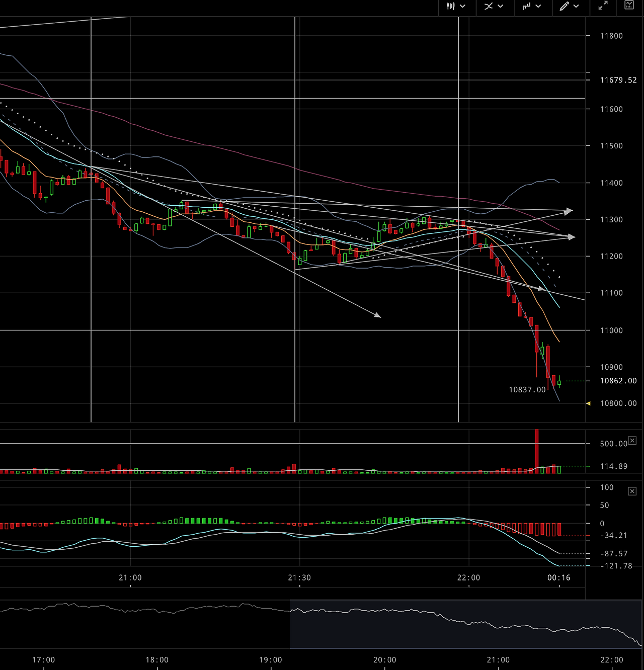The height and width of the screenshot is (670, 644).
Task: Open the pencil drawing tools dropdown
Action: click(570, 7)
